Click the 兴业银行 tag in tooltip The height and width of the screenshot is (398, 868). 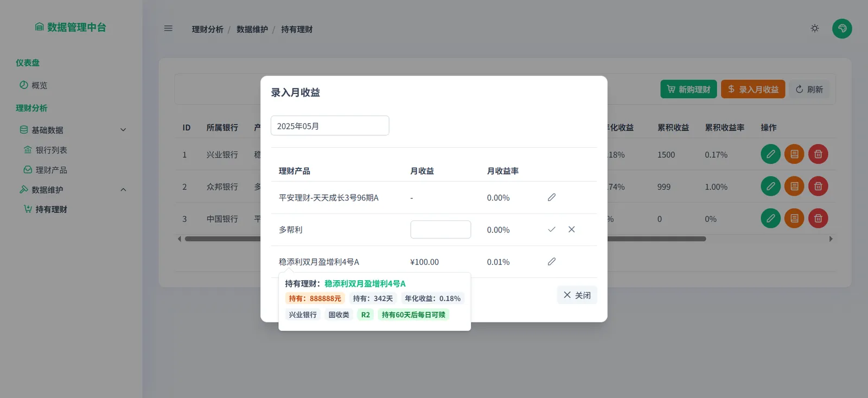303,314
